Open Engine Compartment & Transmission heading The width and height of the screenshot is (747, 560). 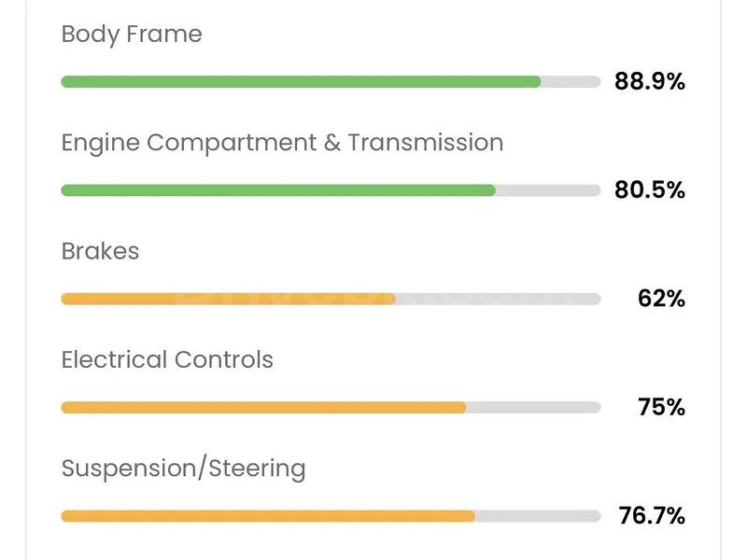pos(282,143)
